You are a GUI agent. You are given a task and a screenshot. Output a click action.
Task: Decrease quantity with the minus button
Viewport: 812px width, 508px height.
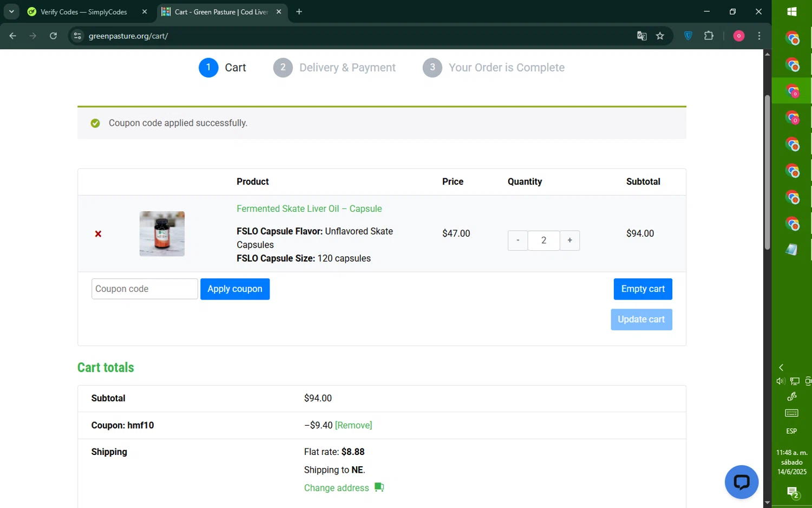[x=518, y=240]
